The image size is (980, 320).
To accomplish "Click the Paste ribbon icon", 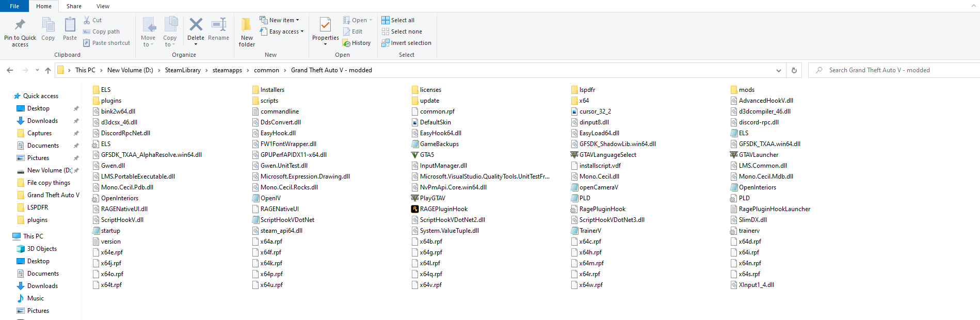I will [70, 25].
